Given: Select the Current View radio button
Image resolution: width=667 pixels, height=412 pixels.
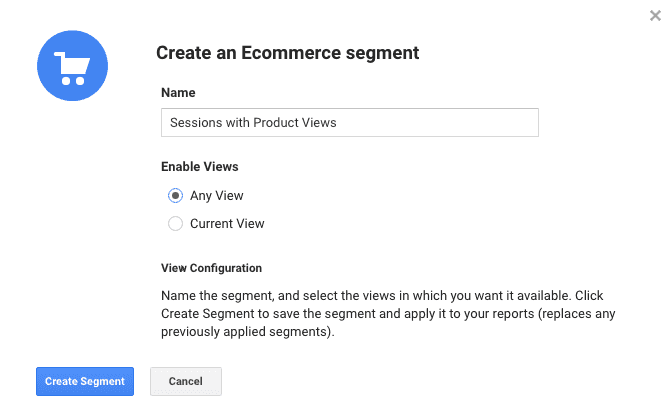Looking at the screenshot, I should 175,224.
